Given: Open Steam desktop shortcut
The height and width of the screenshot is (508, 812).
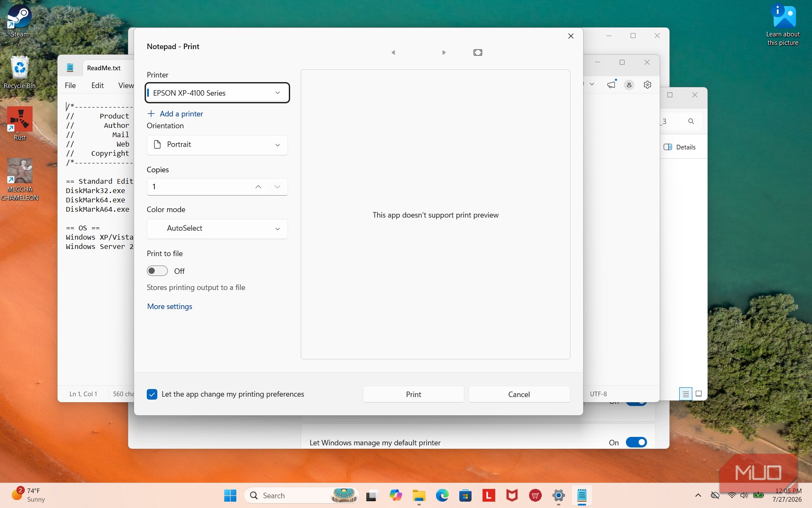Looking at the screenshot, I should point(19,21).
